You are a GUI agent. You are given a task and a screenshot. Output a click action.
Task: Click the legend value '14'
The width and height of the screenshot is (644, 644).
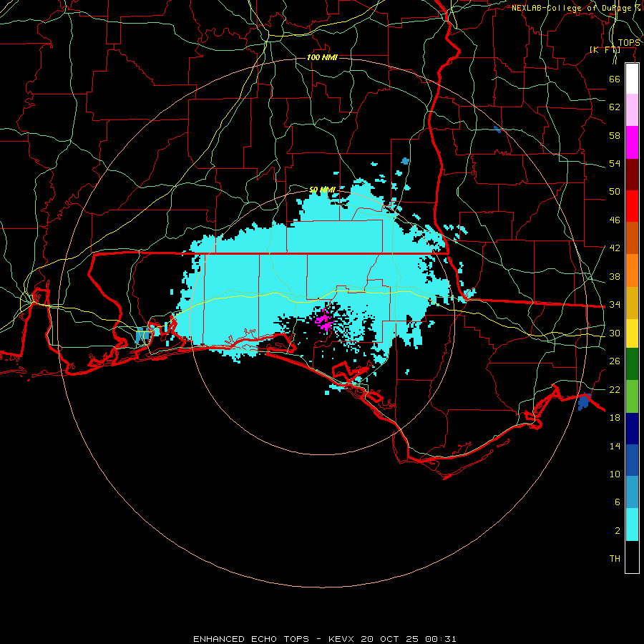pos(615,446)
